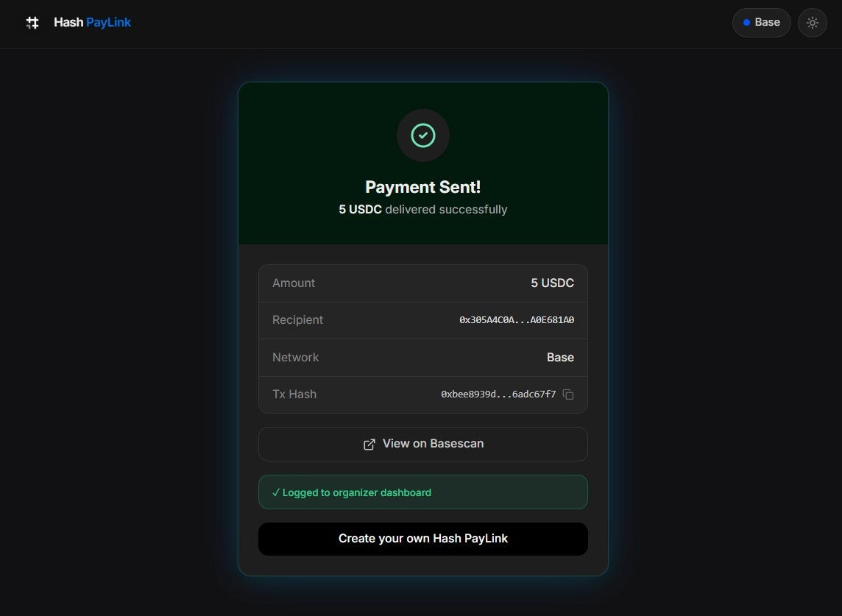Click the Amount label
This screenshot has width=842, height=616.
293,283
